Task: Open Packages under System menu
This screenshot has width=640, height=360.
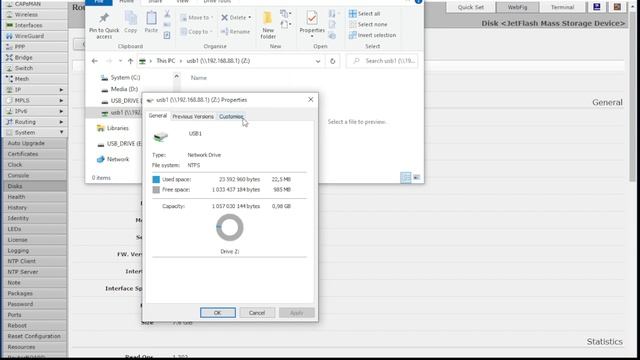Action: click(x=34, y=293)
